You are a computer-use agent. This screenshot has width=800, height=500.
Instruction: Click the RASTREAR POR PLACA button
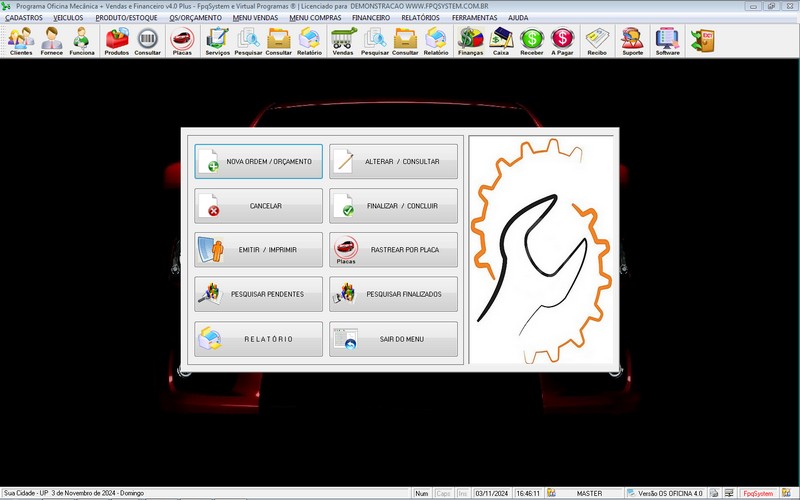tap(393, 250)
